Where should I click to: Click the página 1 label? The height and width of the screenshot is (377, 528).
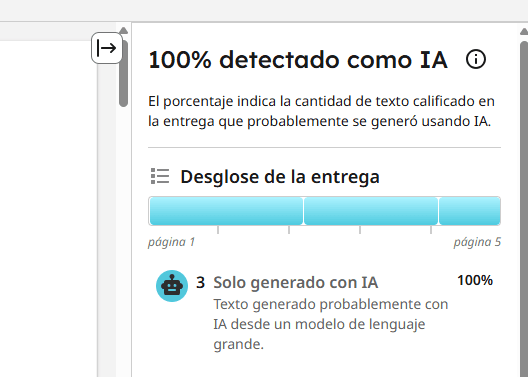click(x=171, y=242)
